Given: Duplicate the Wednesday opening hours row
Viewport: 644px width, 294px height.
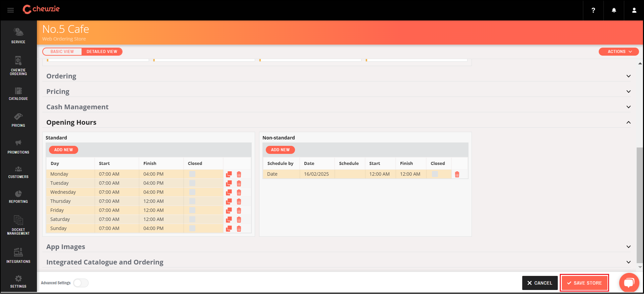Looking at the screenshot, I should click(229, 192).
